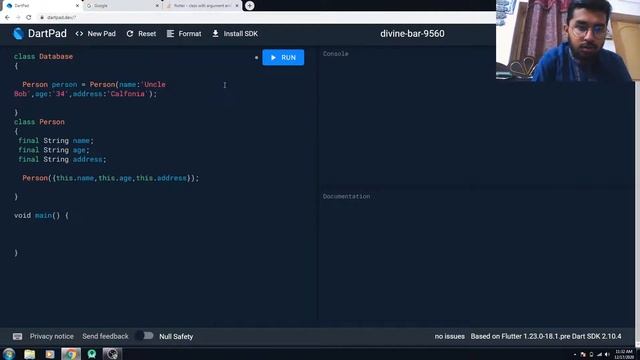Image resolution: width=640 pixels, height=360 pixels.
Task: Click the 'final String address;' line
Action: [62, 159]
